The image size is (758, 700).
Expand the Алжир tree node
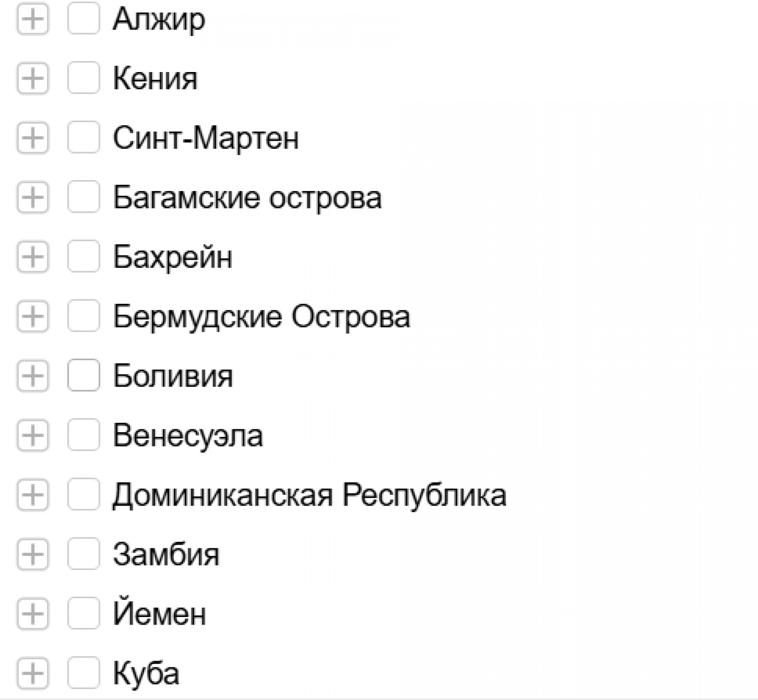coord(33,19)
